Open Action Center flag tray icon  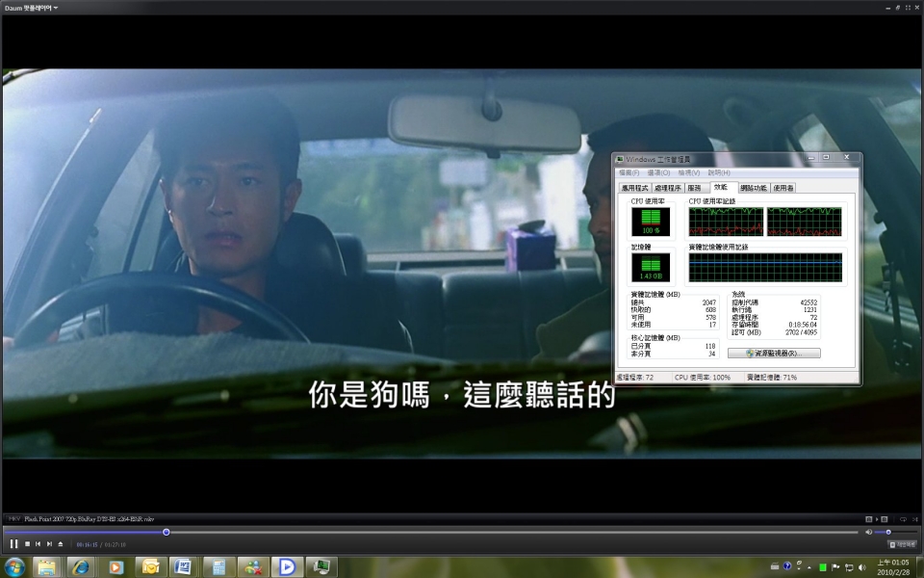coord(835,567)
